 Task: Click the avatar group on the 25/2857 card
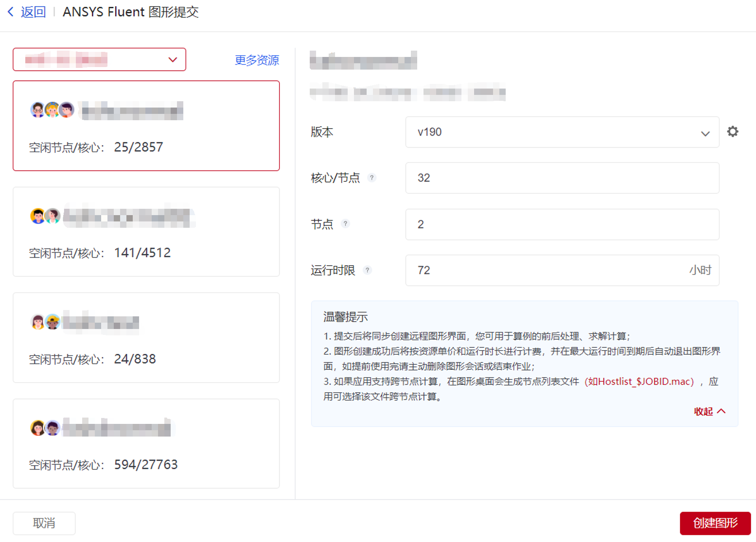pyautogui.click(x=52, y=110)
